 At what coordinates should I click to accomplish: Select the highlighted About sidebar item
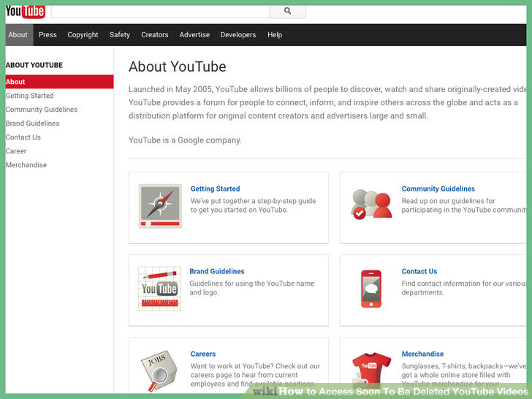click(x=59, y=82)
